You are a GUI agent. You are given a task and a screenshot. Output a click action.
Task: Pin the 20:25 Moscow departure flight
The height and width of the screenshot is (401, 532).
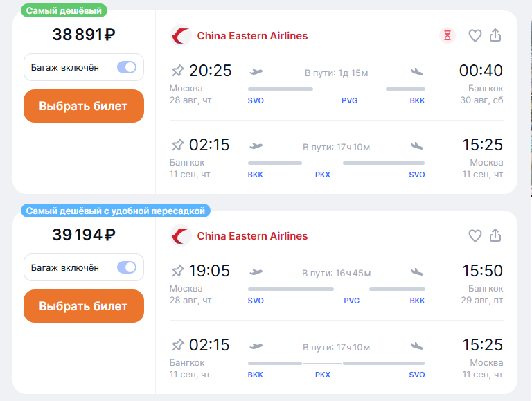click(x=177, y=71)
